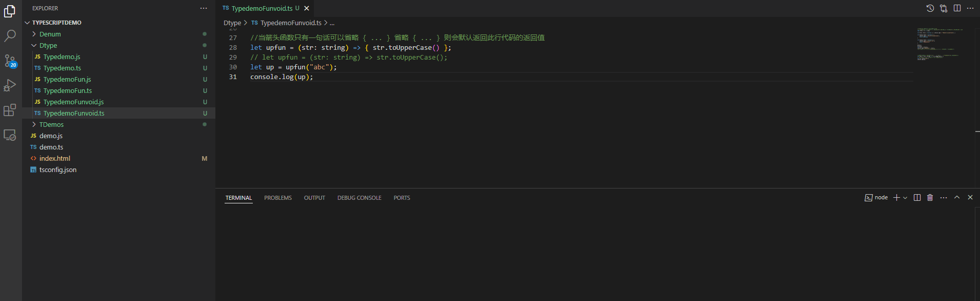Open the Extensions view
This screenshot has height=301, width=980.
tap(10, 110)
